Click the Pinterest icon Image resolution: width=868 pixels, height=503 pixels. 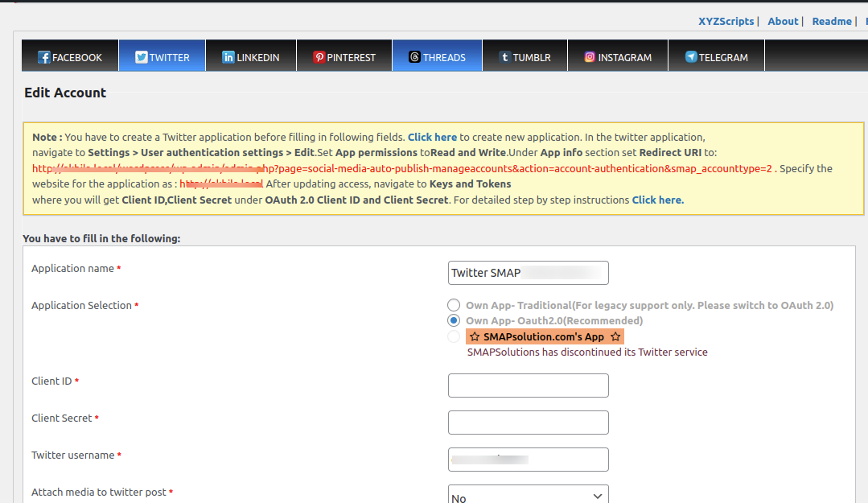(319, 56)
